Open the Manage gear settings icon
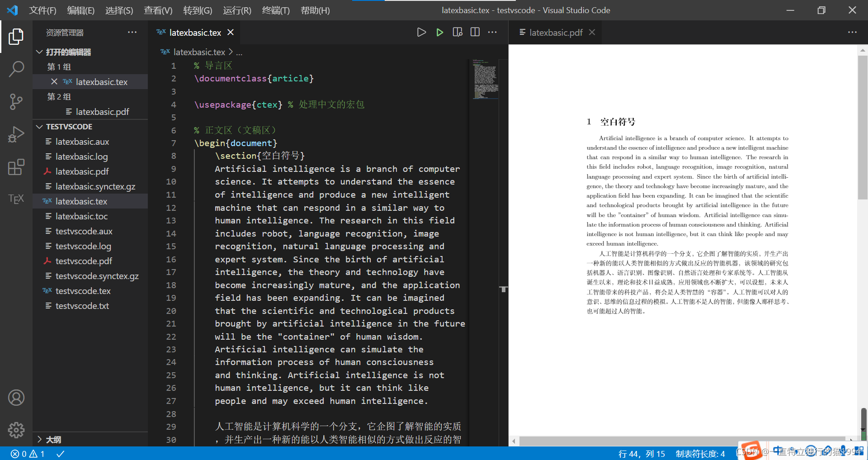Image resolution: width=868 pixels, height=460 pixels. pyautogui.click(x=16, y=430)
